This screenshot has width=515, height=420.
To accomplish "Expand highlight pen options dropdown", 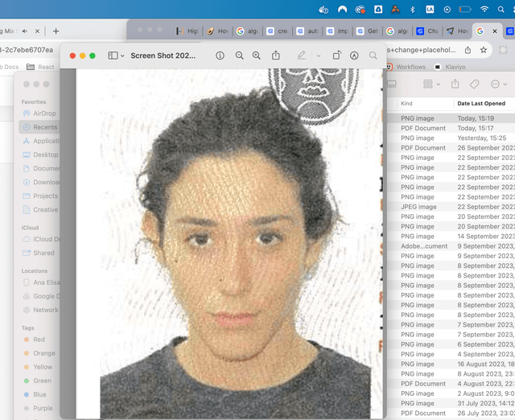I will pyautogui.click(x=319, y=56).
